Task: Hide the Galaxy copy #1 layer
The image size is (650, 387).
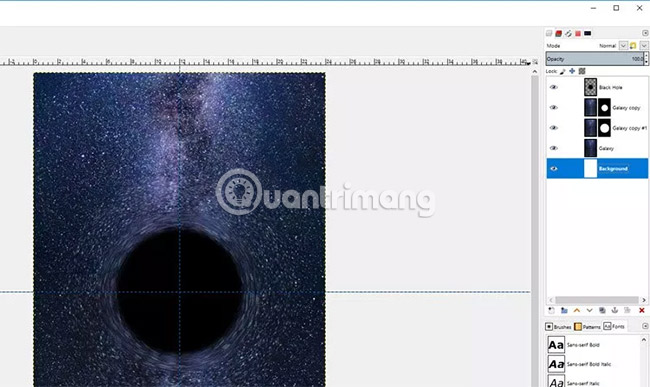Action: pos(553,128)
